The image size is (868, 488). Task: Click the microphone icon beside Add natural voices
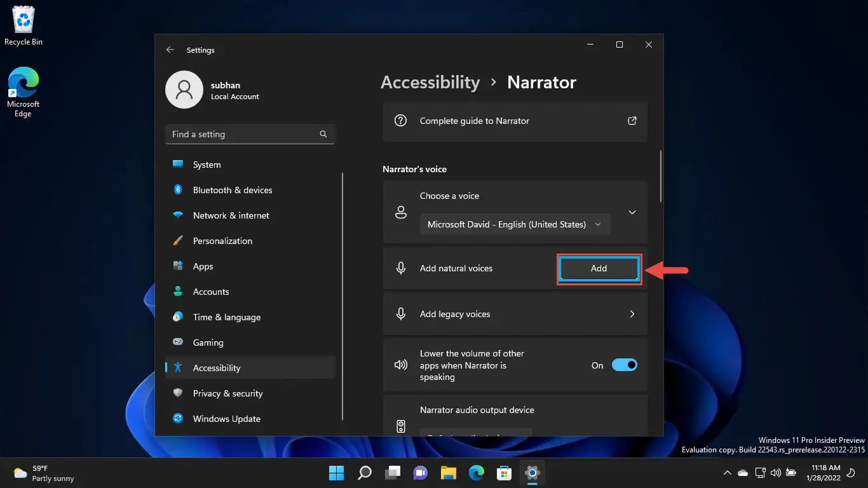[x=400, y=268]
